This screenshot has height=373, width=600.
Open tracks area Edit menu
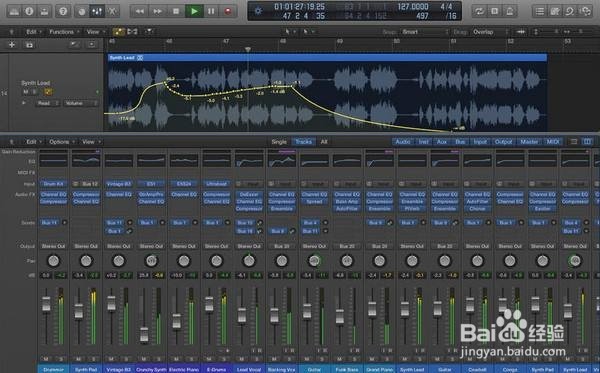(x=33, y=32)
